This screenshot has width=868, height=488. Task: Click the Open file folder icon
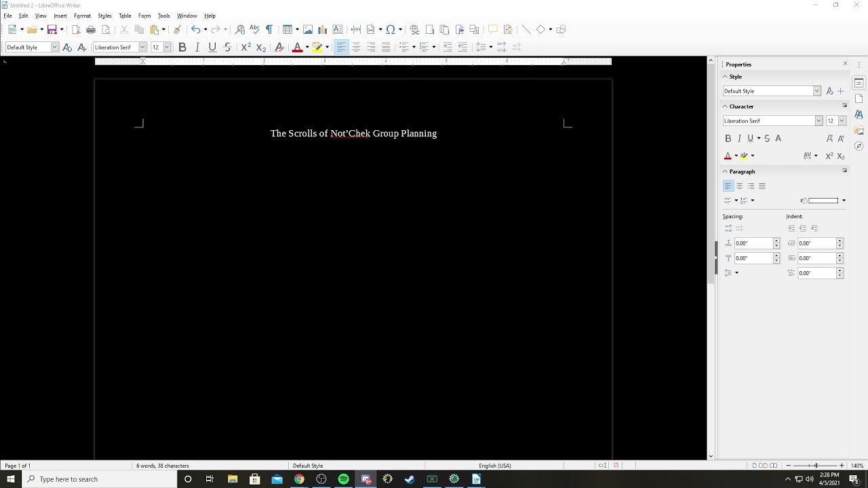(x=31, y=29)
